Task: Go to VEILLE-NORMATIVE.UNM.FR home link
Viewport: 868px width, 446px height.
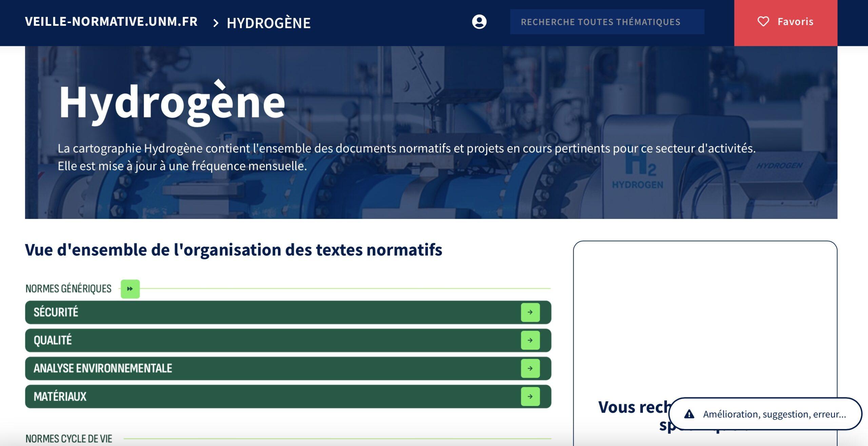Action: (x=111, y=22)
